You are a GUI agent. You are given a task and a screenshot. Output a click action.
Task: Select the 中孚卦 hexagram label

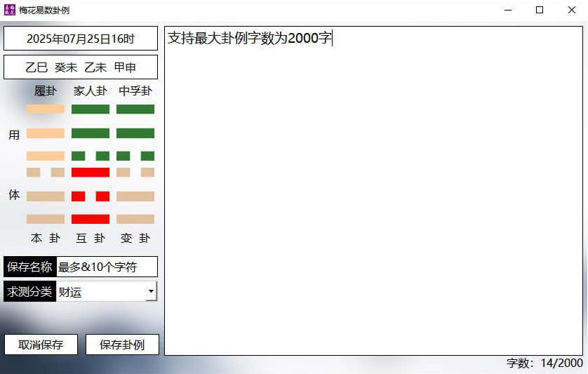click(135, 91)
